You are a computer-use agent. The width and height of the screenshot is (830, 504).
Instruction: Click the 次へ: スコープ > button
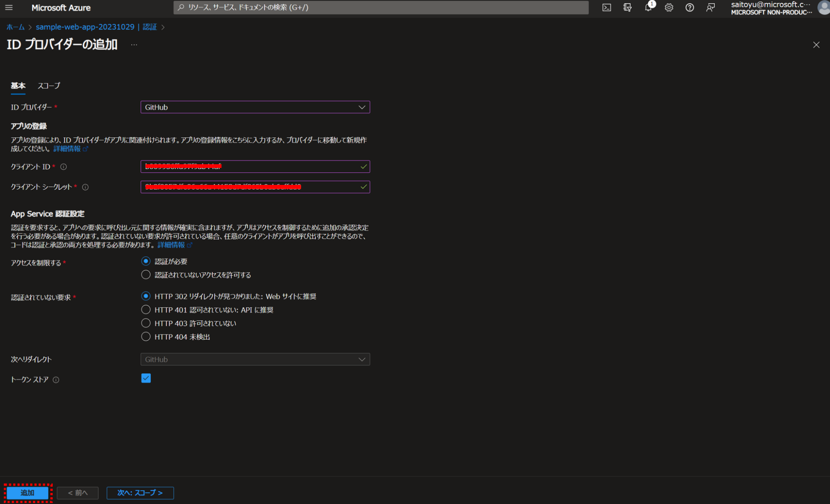tap(140, 493)
